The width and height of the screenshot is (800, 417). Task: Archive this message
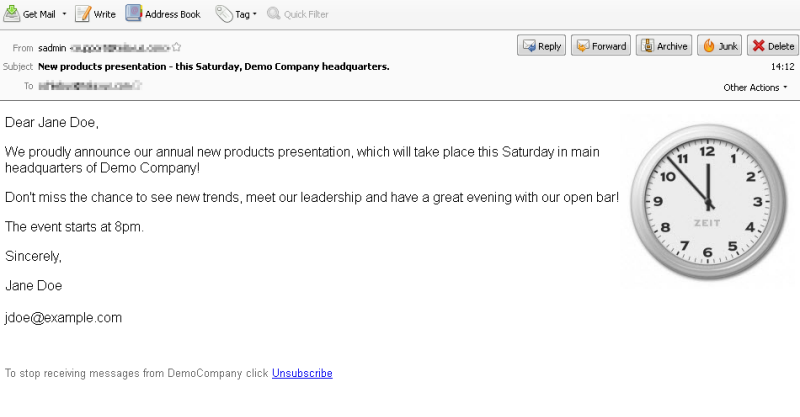coord(663,46)
